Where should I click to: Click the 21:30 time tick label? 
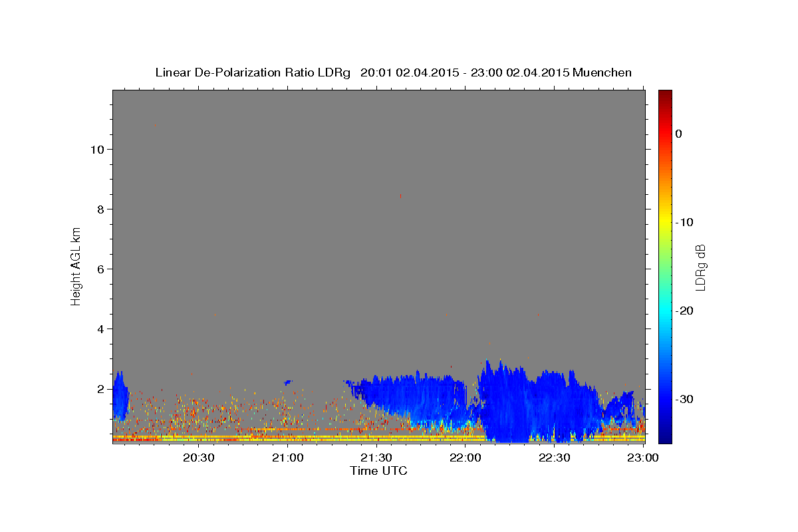(376, 458)
